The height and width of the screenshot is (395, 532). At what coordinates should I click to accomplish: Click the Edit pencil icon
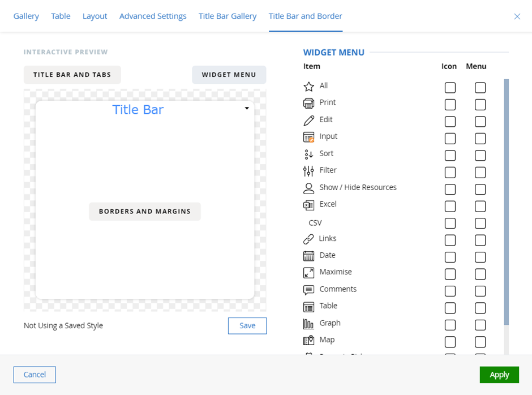click(x=308, y=120)
